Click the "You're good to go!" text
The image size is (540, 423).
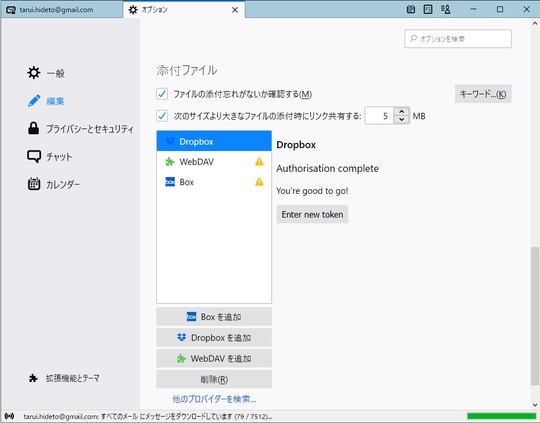click(312, 190)
